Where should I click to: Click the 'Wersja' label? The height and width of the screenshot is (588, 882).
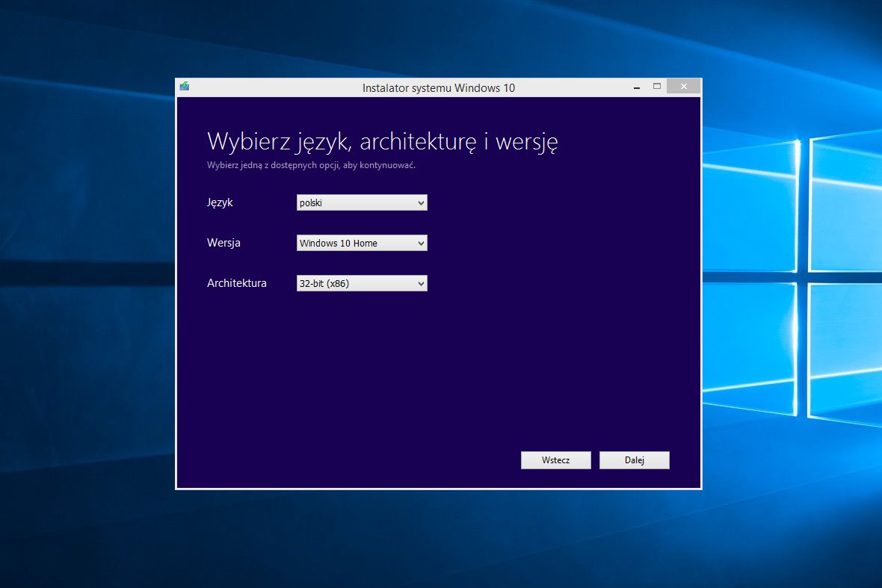coord(224,243)
